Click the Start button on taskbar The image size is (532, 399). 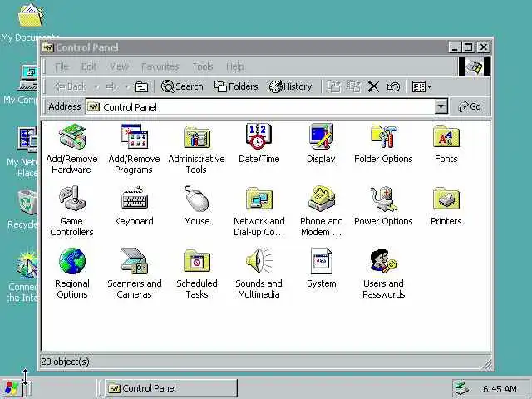[12, 388]
